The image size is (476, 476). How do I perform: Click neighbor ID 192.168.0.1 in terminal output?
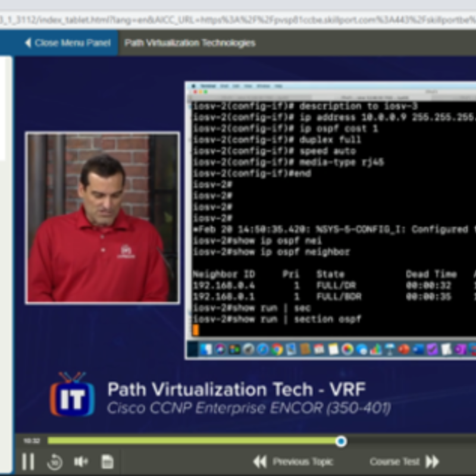point(224,296)
